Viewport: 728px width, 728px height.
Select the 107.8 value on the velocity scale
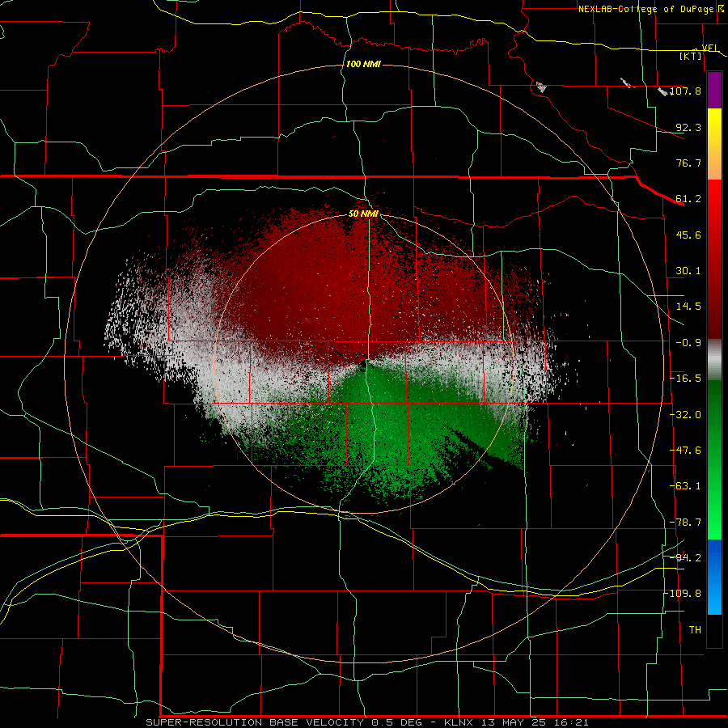click(686, 91)
